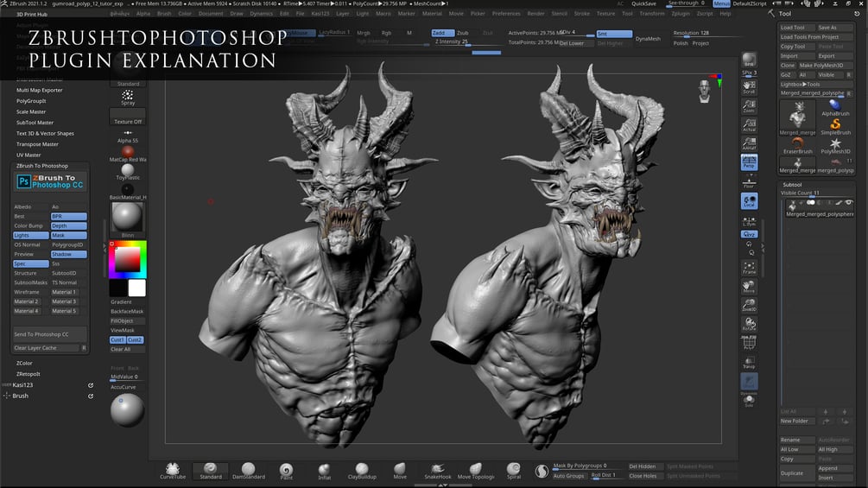
Task: Select the Move brush
Action: point(400,471)
